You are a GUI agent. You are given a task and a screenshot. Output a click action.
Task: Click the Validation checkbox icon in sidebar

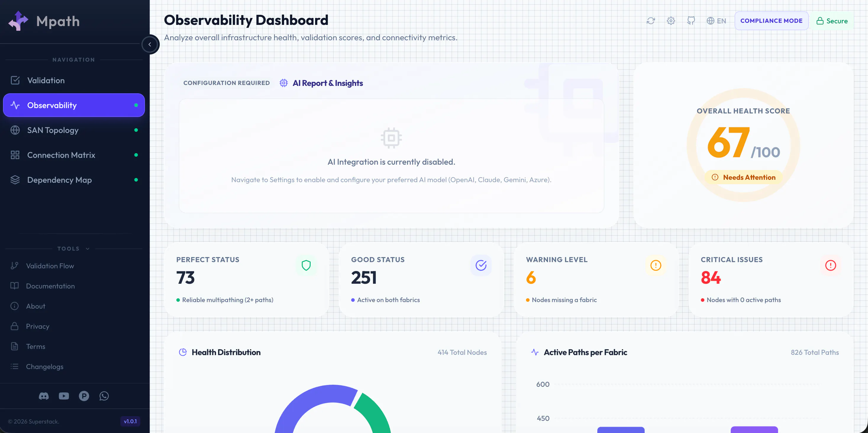click(x=15, y=80)
